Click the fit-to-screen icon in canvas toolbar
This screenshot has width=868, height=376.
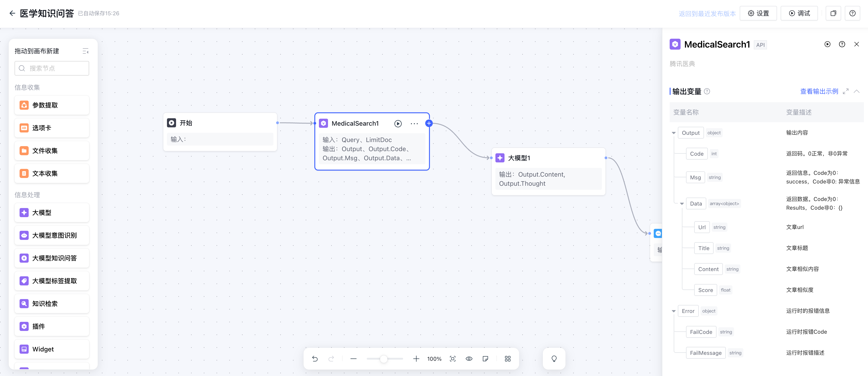click(452, 359)
